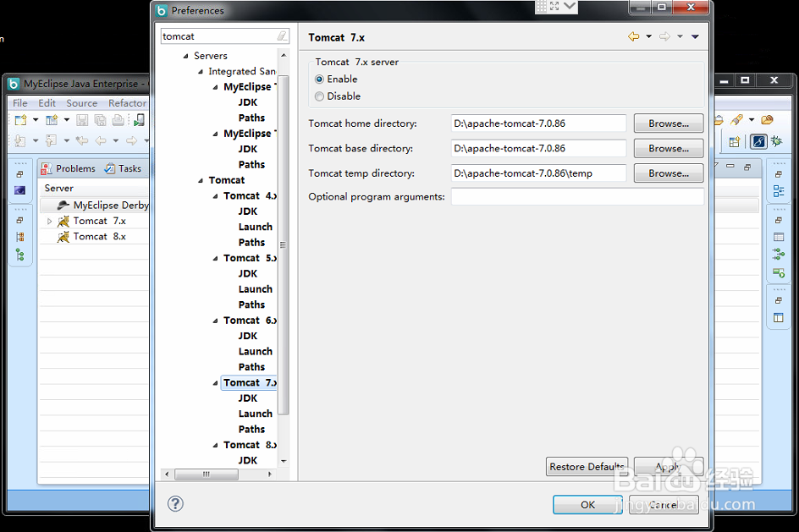
Task: Open the hierarchy grid icon in left trim
Action: 19,237
